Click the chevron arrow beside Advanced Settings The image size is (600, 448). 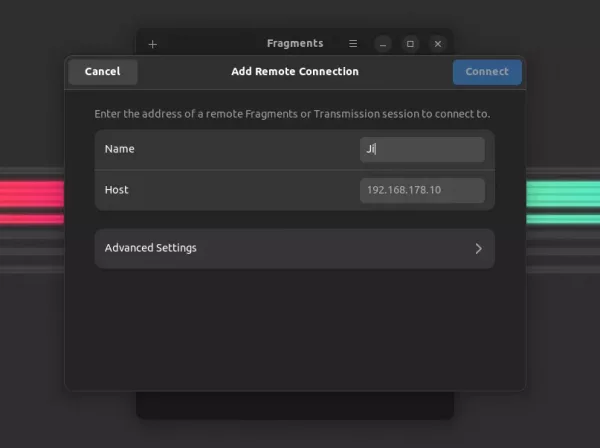click(478, 249)
